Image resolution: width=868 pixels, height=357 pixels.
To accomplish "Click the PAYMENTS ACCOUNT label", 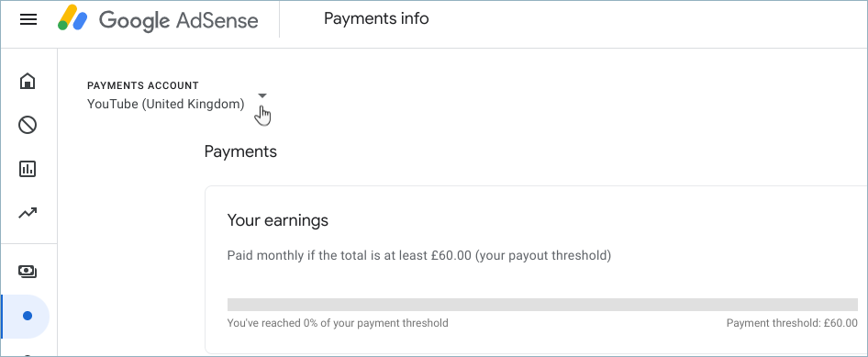I will pyautogui.click(x=143, y=85).
